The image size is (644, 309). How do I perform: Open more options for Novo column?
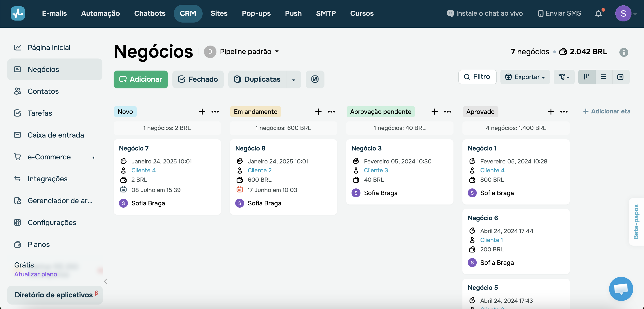click(x=215, y=112)
